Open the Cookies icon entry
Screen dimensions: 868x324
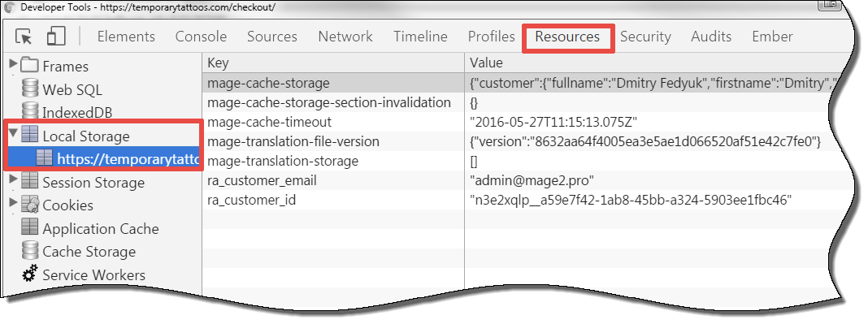click(x=30, y=205)
